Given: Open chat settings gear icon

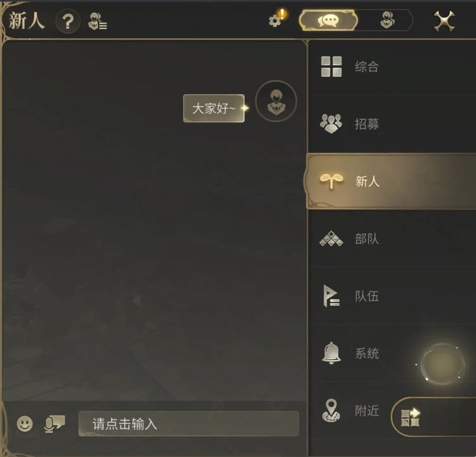Looking at the screenshot, I should point(276,19).
